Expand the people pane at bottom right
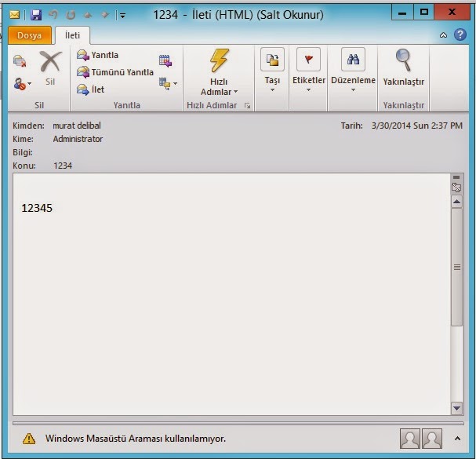 (x=456, y=438)
